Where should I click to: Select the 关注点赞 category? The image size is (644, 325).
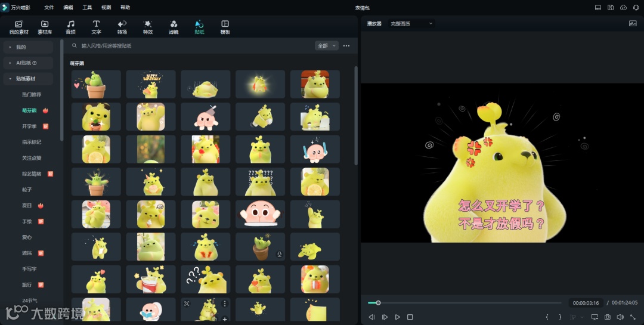[32, 158]
